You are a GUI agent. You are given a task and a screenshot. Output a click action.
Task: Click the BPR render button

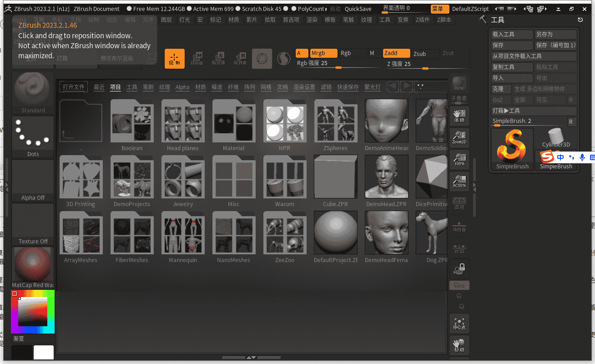[459, 84]
